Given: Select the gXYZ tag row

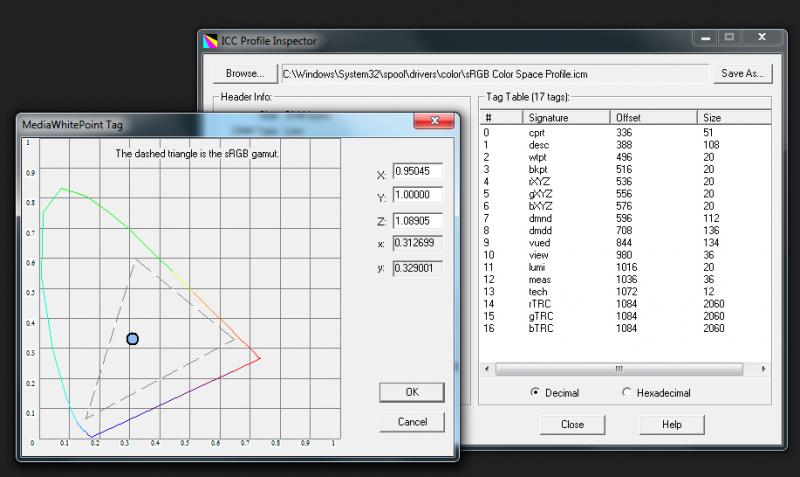Looking at the screenshot, I should coord(626,194).
